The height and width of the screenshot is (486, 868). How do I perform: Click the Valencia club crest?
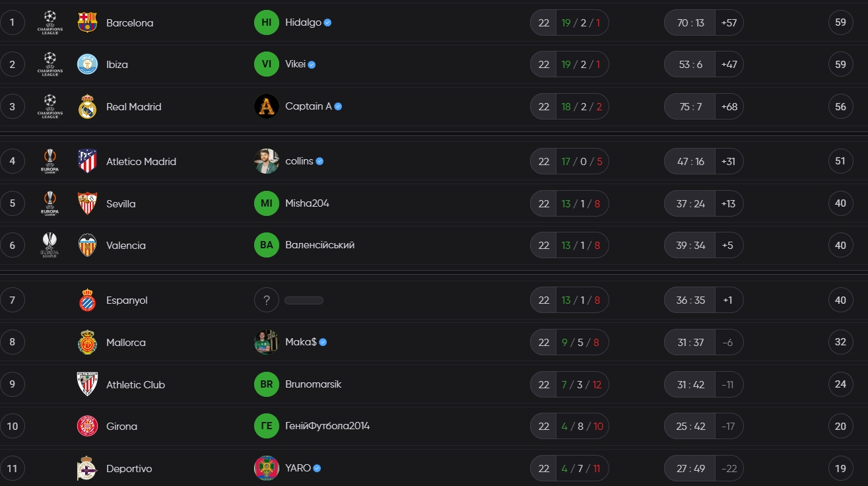(87, 245)
